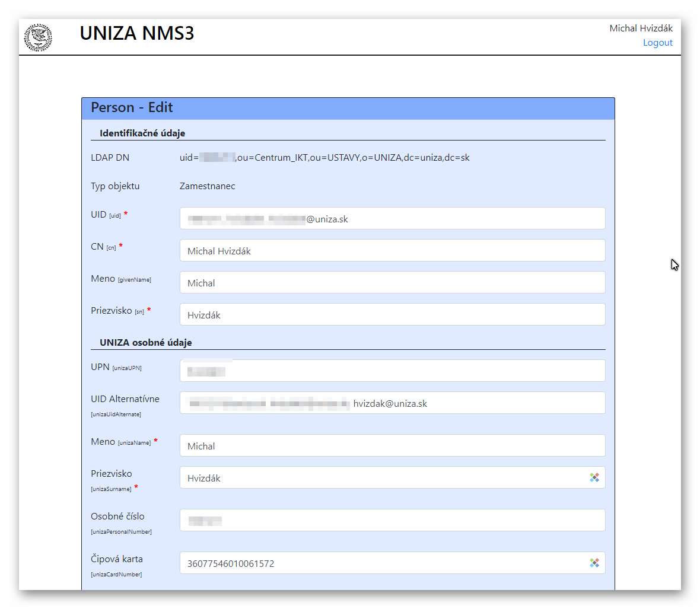Select the Meno givenName input field
This screenshot has height=609, width=700.
coord(392,282)
